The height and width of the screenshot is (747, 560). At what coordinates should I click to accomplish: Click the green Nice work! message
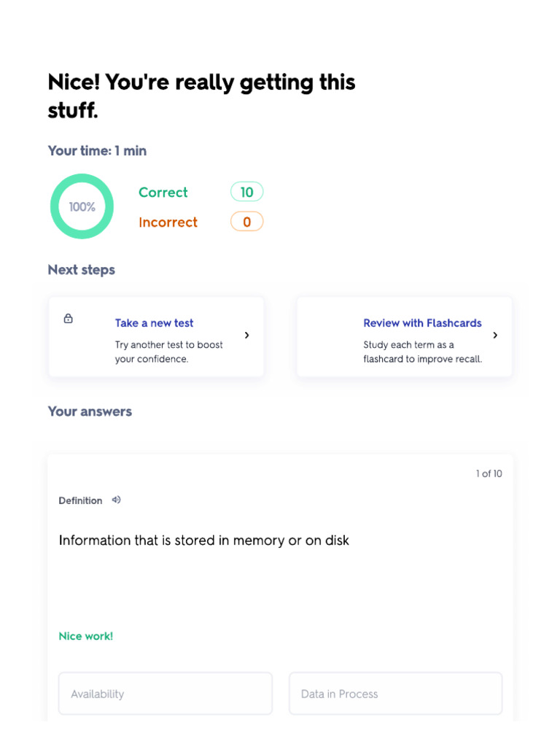tap(86, 636)
